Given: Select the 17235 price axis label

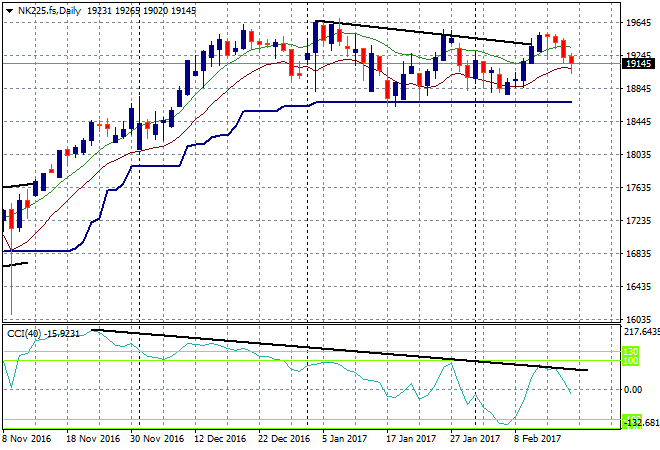Looking at the screenshot, I should [x=639, y=221].
